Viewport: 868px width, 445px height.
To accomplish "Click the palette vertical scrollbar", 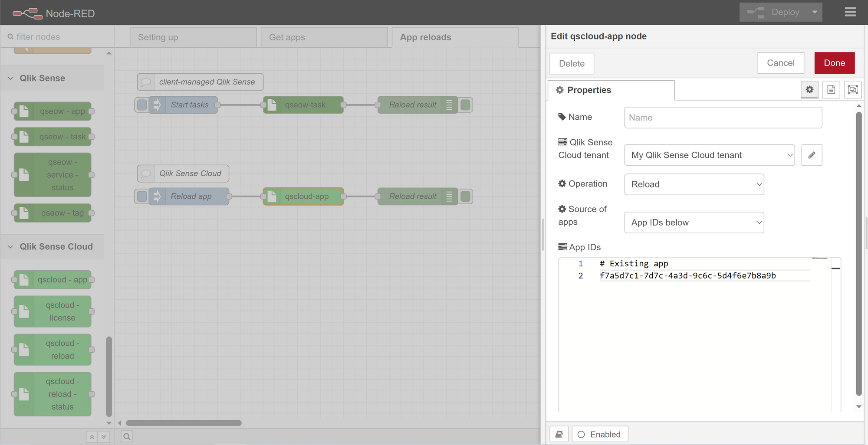I will pyautogui.click(x=109, y=376).
